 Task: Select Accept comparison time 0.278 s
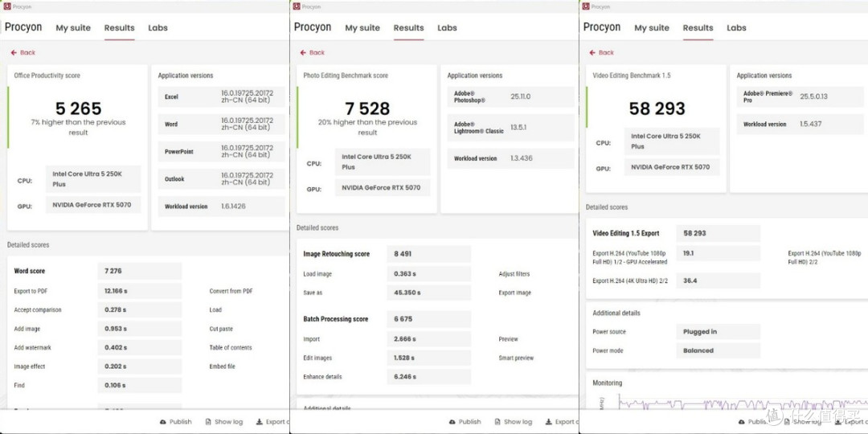[140, 310]
